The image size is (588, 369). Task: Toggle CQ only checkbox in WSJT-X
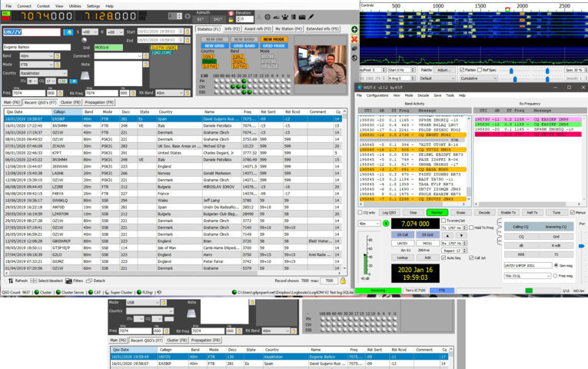pyautogui.click(x=360, y=213)
